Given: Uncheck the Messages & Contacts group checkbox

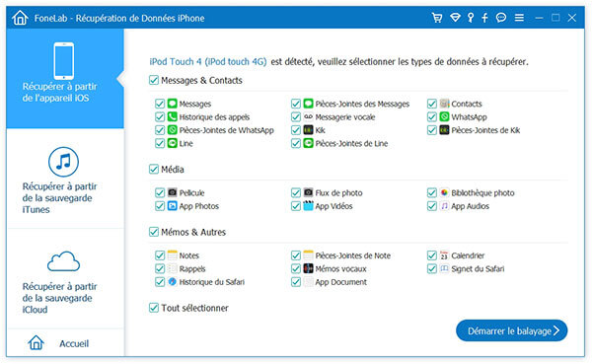Looking at the screenshot, I should point(154,80).
